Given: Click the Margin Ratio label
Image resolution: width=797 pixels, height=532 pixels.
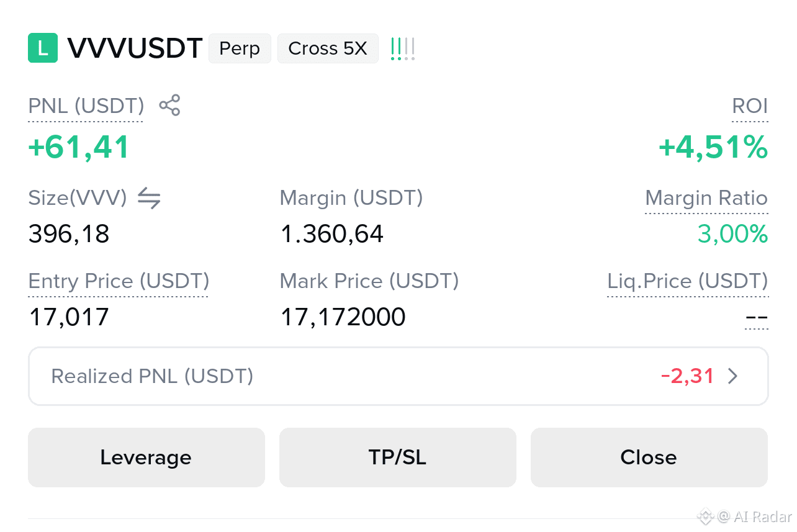Looking at the screenshot, I should point(706,198).
